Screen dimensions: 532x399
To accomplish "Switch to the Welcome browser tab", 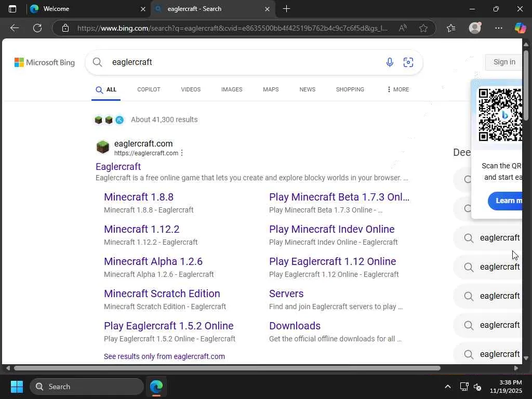I will click(x=87, y=9).
